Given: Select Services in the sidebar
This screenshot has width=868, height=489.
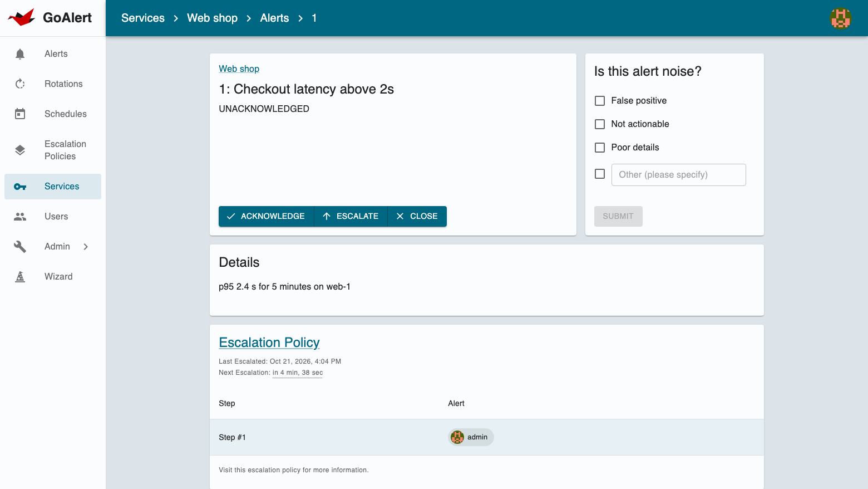Looking at the screenshot, I should (x=53, y=187).
